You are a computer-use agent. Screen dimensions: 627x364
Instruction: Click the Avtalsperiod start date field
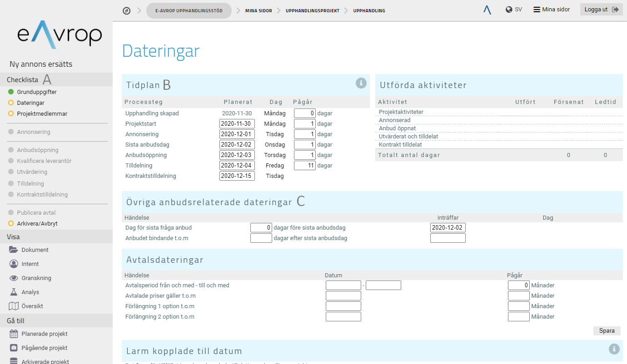coord(343,285)
